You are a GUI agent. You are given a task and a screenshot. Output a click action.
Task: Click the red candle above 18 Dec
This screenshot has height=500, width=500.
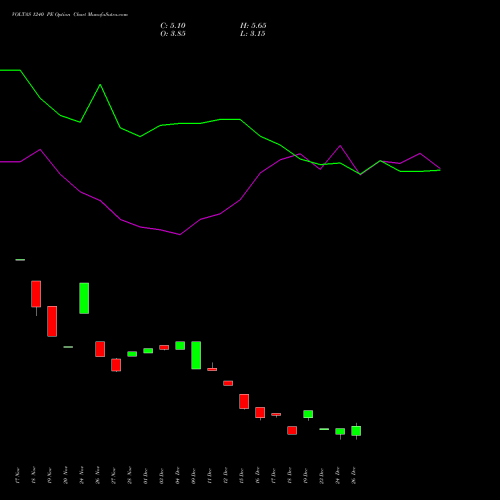coord(292,430)
